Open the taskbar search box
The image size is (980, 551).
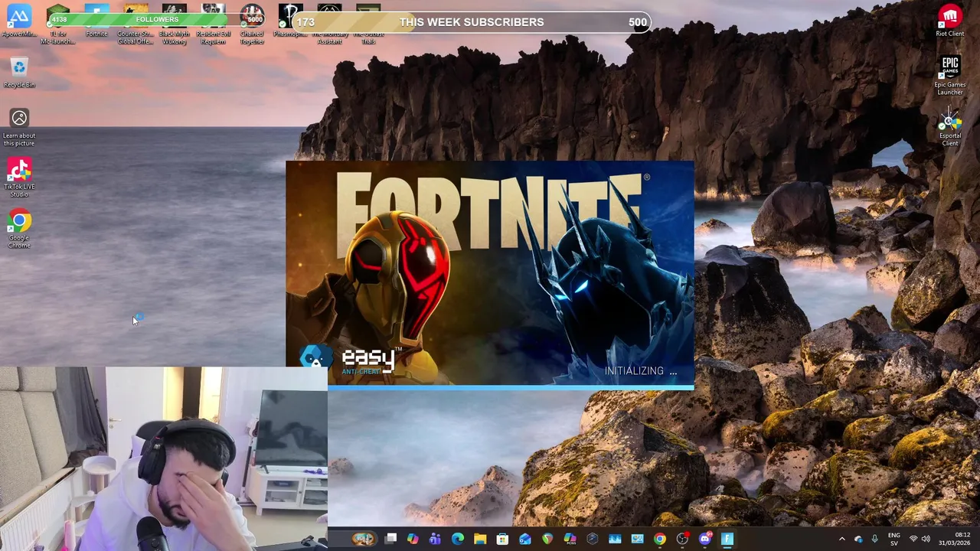tap(354, 540)
